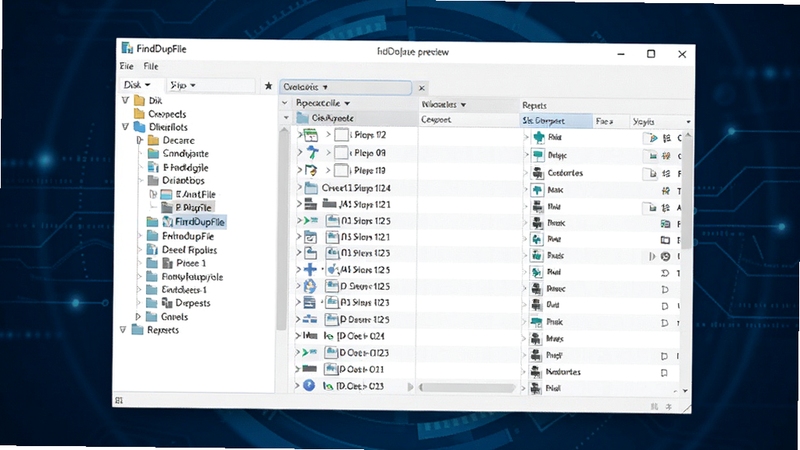
Task: Tick the checkbox of Plejo 02
Action: point(341,135)
